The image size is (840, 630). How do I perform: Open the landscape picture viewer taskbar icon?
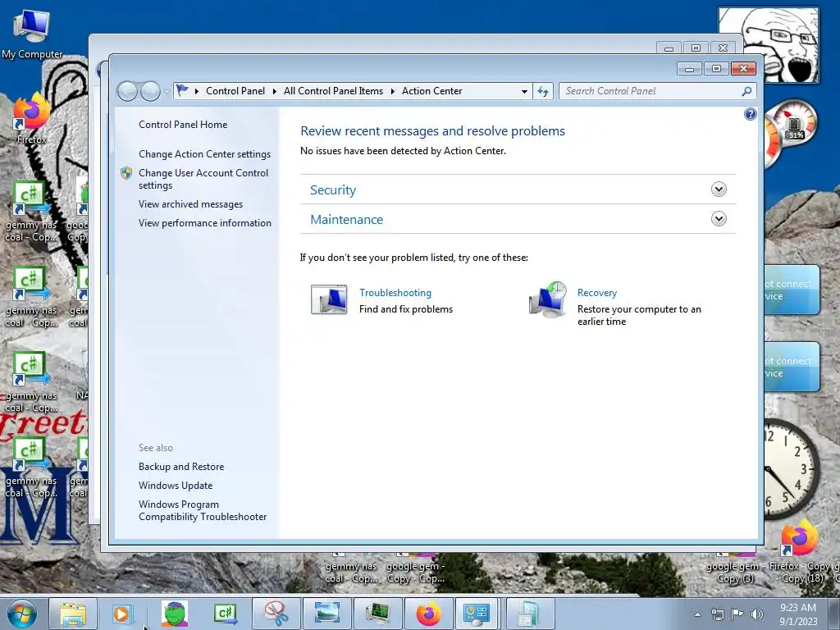point(326,614)
